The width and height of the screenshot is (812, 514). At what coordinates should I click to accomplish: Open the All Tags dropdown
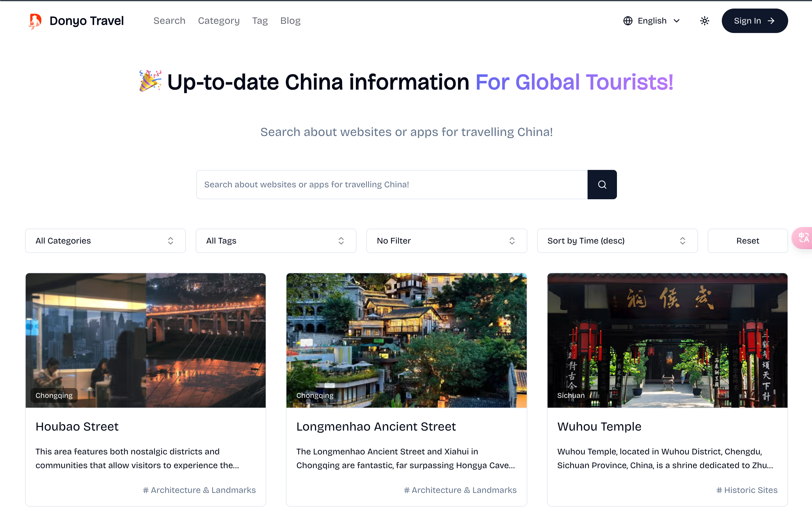coord(275,241)
